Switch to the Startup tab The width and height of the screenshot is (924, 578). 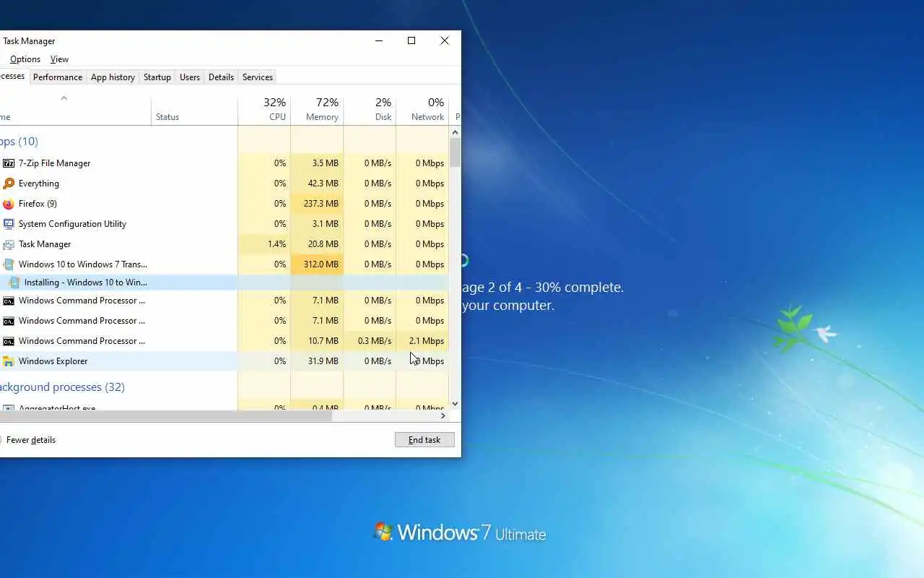tap(157, 77)
